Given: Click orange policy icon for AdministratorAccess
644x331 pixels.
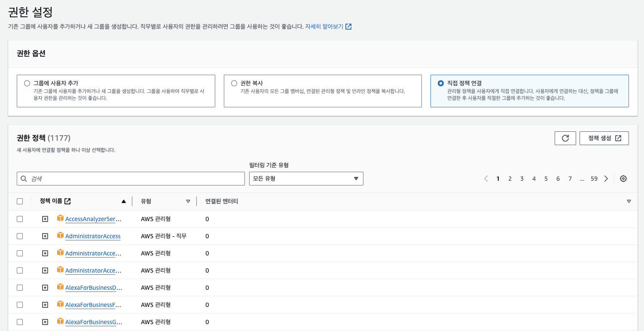Looking at the screenshot, I should point(60,235).
